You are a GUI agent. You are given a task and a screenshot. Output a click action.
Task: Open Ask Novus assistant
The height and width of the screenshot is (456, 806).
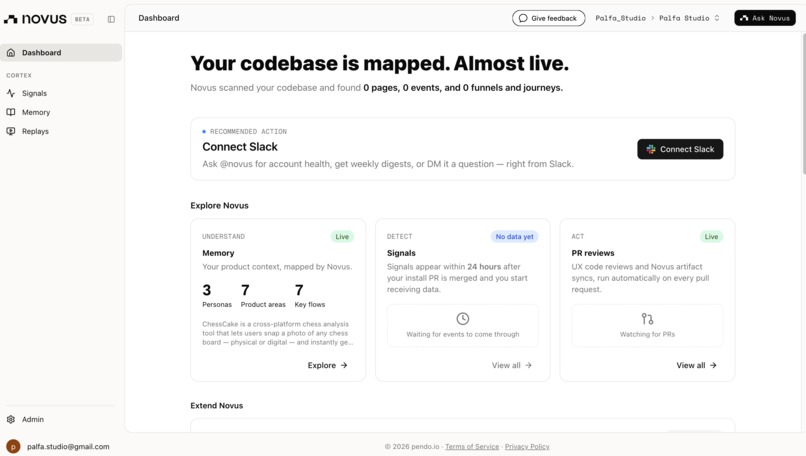click(765, 18)
